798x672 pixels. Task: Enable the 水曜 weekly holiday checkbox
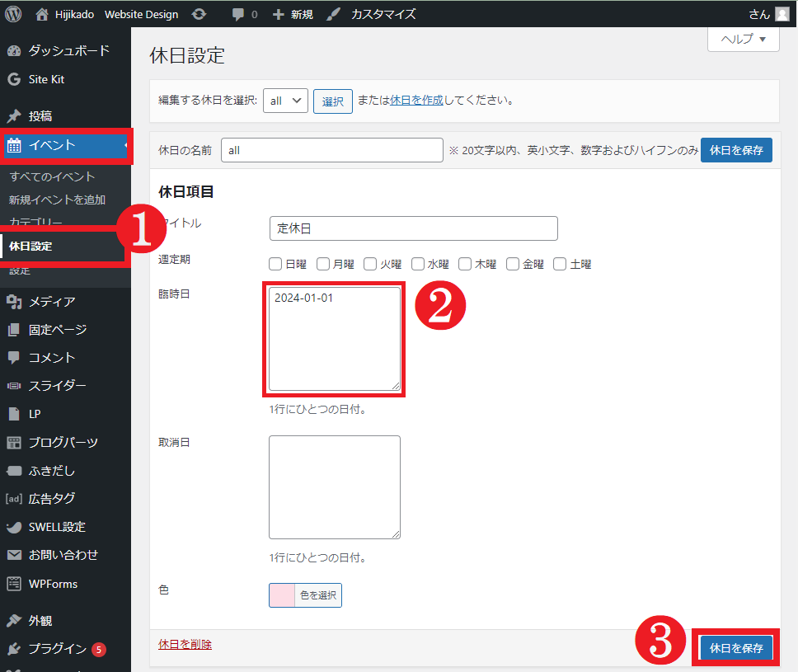point(418,264)
